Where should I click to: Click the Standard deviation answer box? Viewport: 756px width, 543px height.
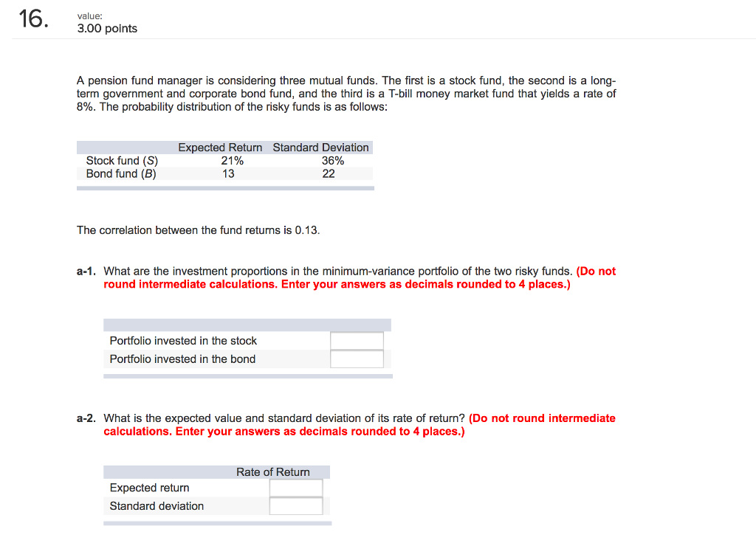point(295,506)
